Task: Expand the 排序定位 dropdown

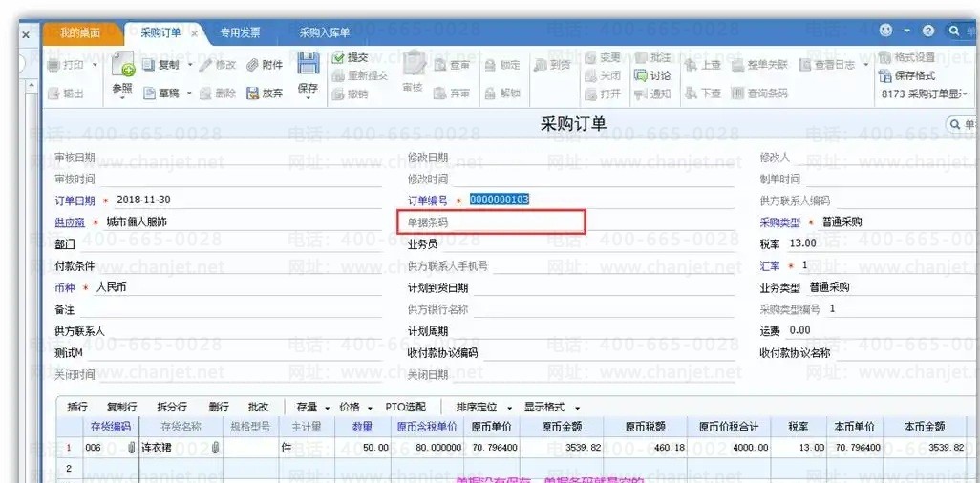Action: pos(483,407)
